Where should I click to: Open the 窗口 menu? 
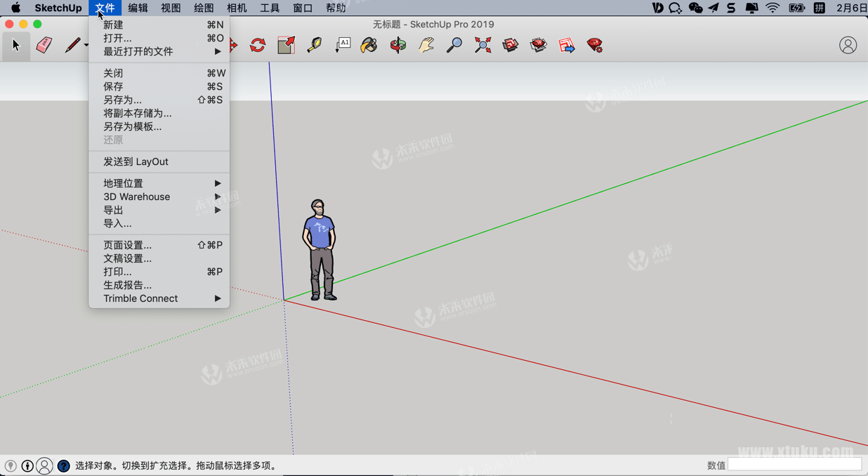coord(303,8)
